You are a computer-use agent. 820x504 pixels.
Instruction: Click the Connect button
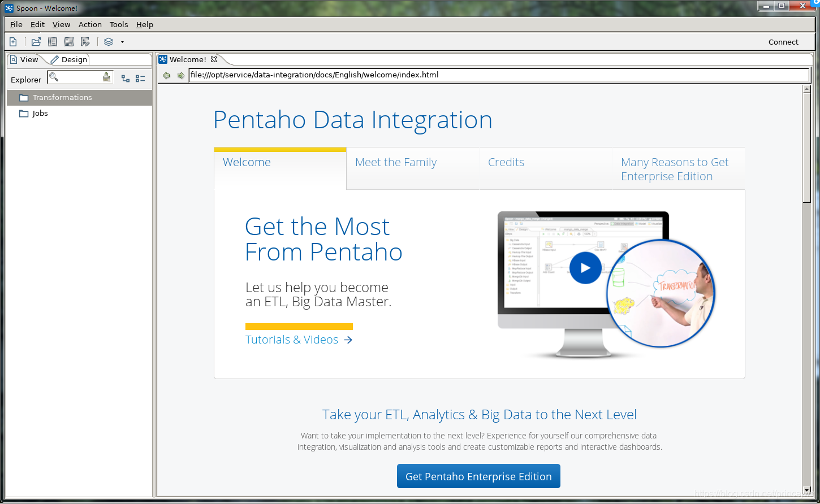pyautogui.click(x=783, y=42)
